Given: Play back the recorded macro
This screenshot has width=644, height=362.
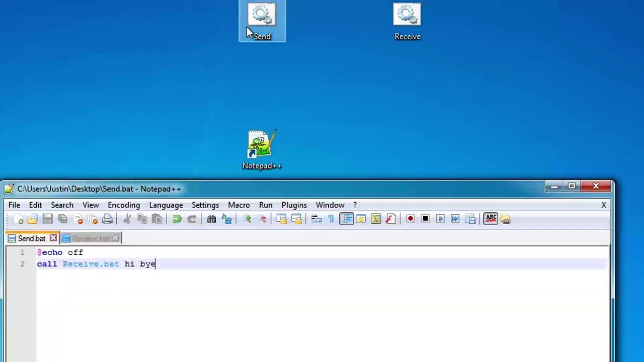Looking at the screenshot, I should [x=440, y=219].
